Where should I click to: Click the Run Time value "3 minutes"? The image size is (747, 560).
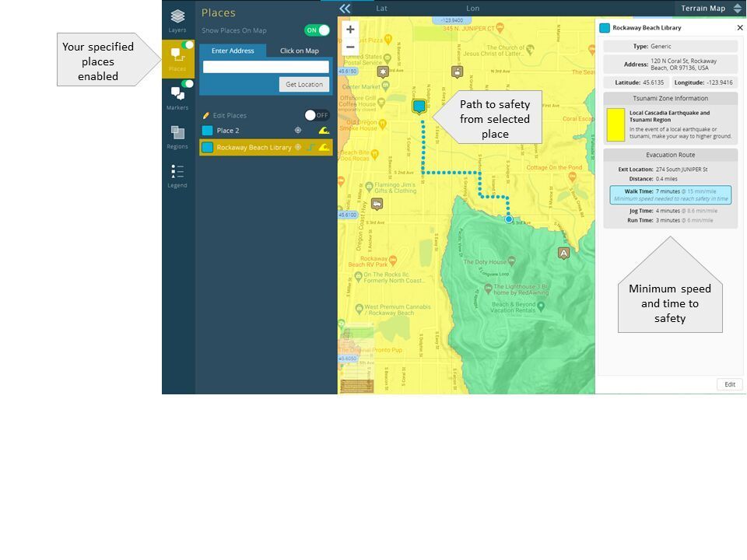(x=668, y=220)
